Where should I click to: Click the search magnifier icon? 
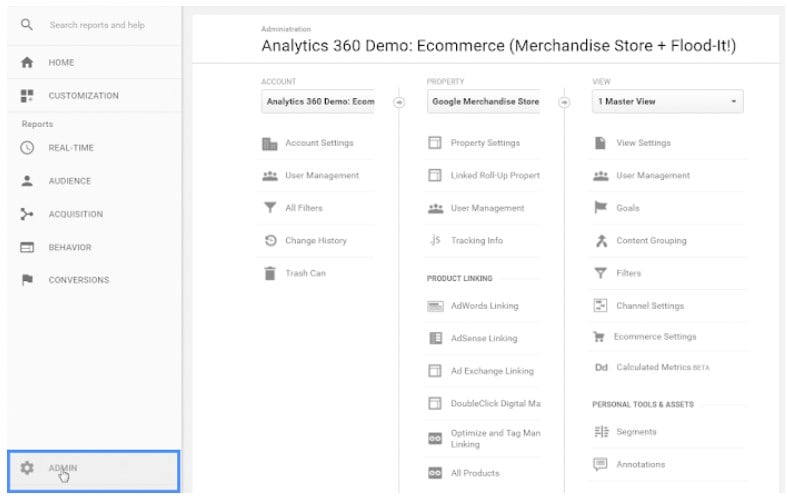click(x=27, y=25)
